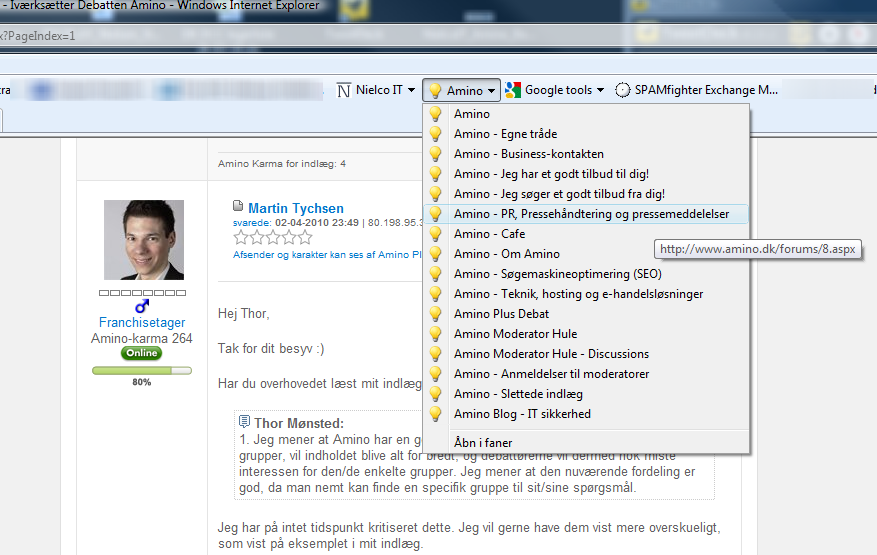Open 'Anmeldelser til moderatorer' bookmark
The image size is (877, 555).
pyautogui.click(x=586, y=374)
